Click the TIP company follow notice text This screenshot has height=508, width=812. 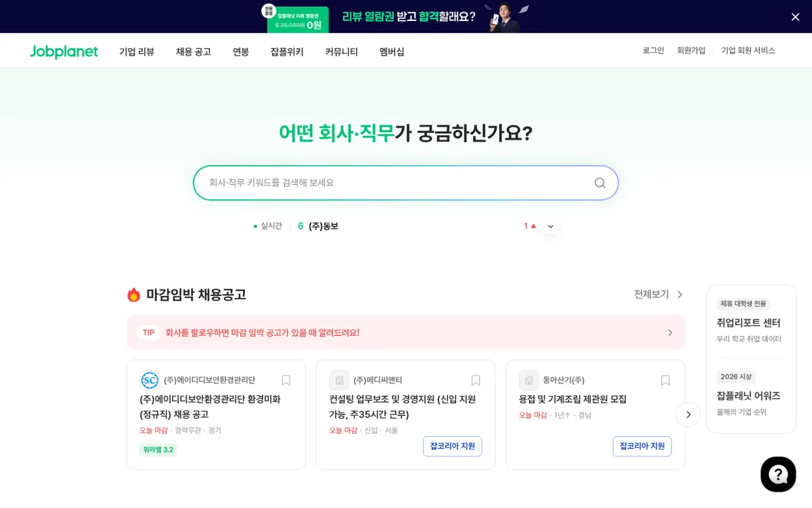coord(263,333)
